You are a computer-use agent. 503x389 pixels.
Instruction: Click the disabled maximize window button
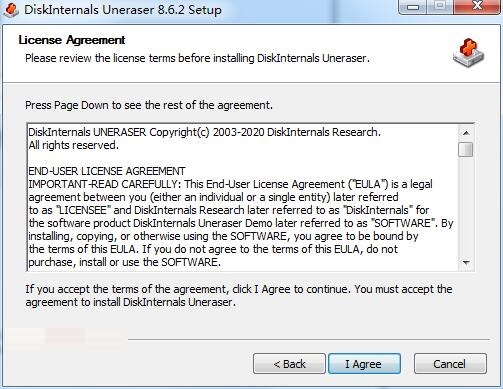(x=440, y=7)
